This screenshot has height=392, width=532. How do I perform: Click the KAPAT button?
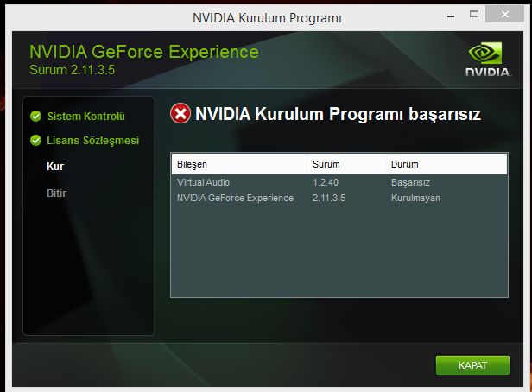(472, 365)
